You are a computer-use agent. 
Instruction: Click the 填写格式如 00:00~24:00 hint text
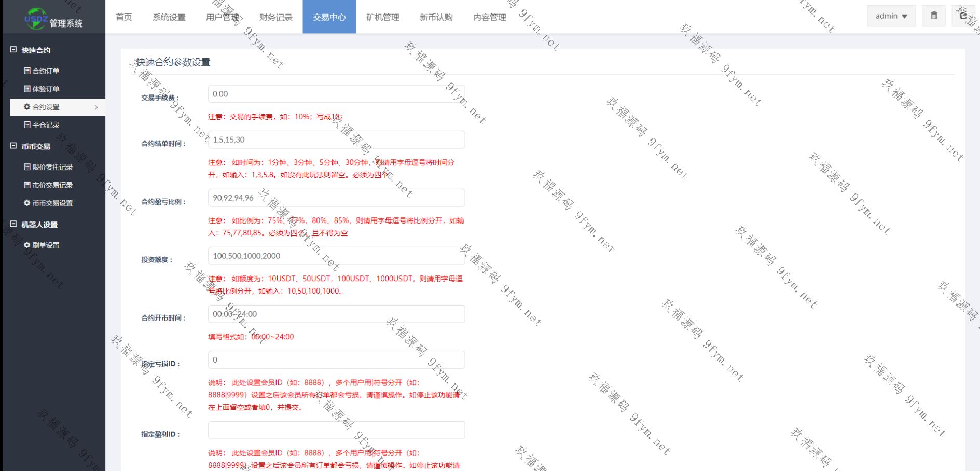point(251,337)
